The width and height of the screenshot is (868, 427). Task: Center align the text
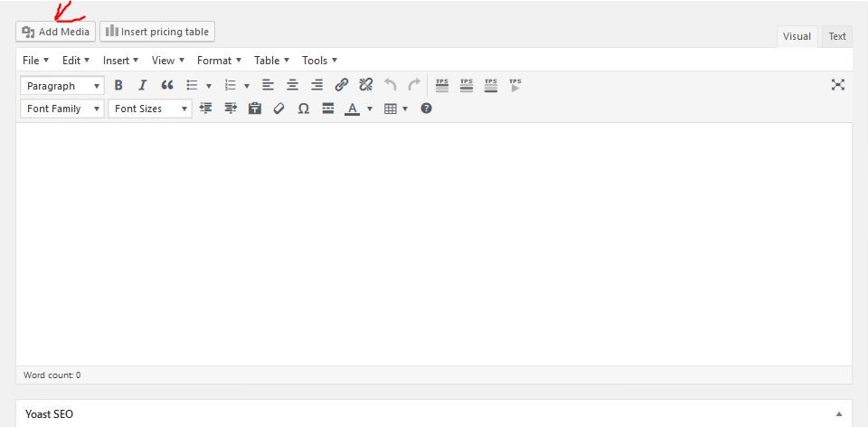click(292, 85)
